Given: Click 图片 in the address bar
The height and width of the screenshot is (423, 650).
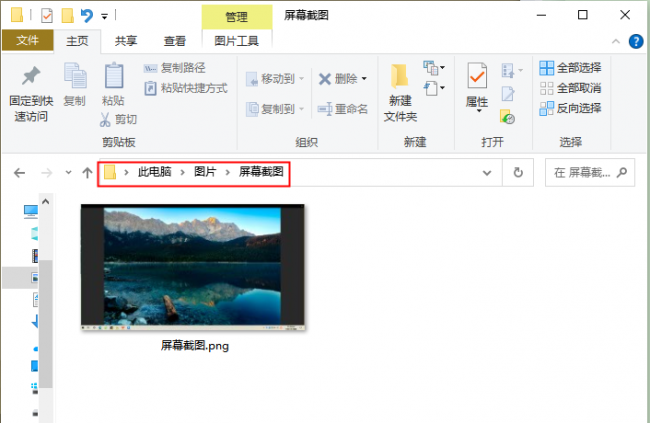Looking at the screenshot, I should (205, 172).
